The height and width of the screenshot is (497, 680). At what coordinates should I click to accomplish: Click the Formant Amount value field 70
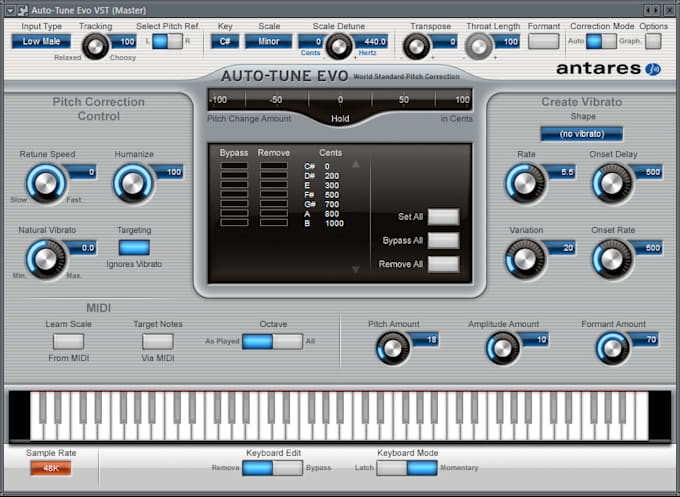pyautogui.click(x=644, y=340)
